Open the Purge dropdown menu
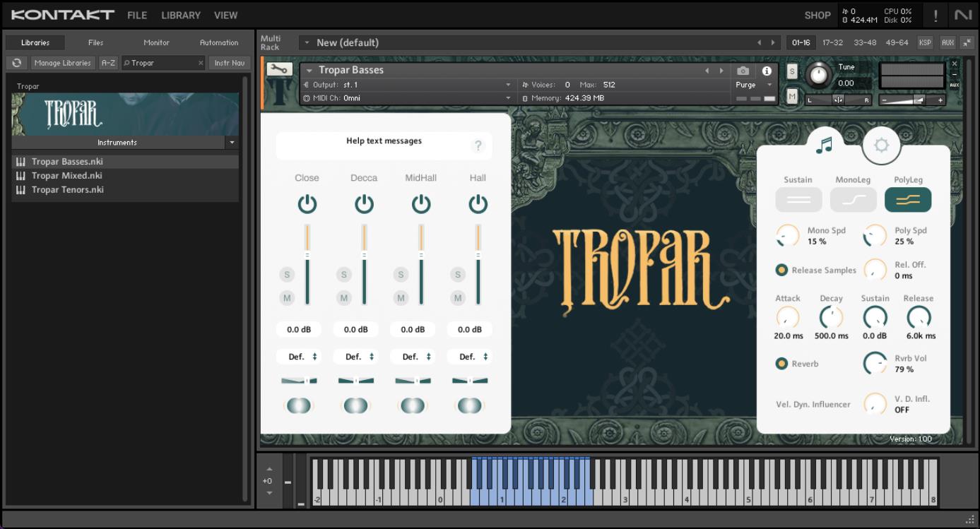Screen dimensions: 980x529 tap(754, 85)
